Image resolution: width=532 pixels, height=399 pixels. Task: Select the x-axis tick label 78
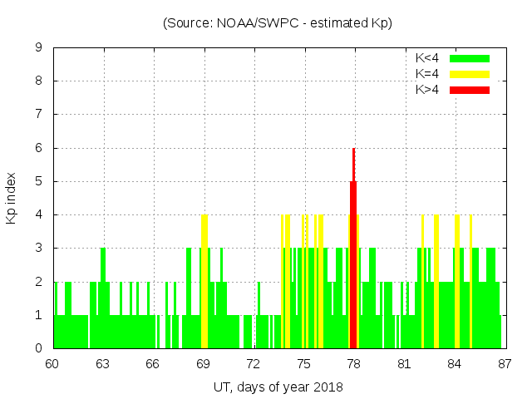(x=354, y=363)
